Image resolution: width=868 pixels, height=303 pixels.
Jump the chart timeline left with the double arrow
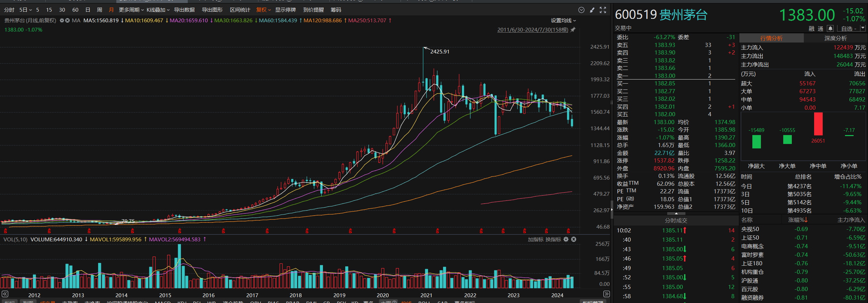[5, 294]
